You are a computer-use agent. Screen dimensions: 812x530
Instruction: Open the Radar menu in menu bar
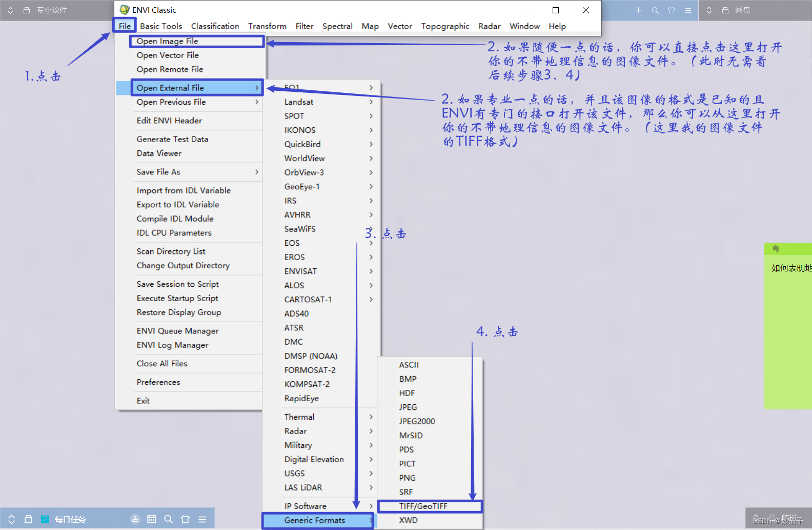tap(489, 26)
